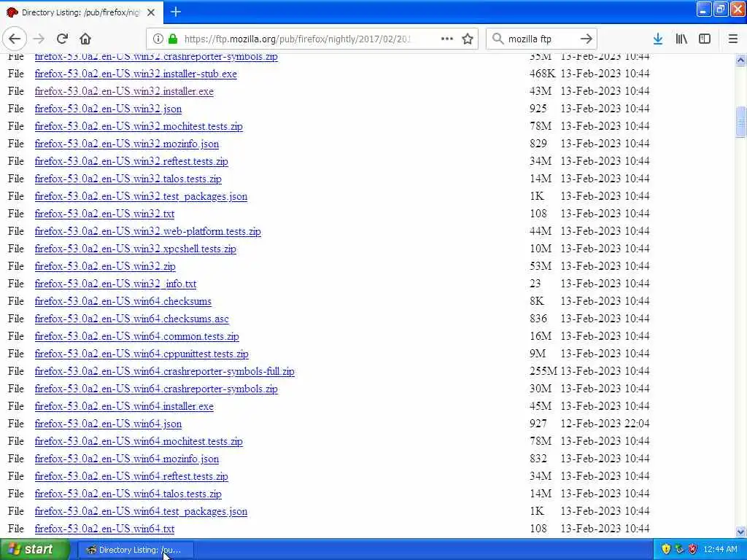
Task: Toggle the sidebar view icon
Action: 705,39
